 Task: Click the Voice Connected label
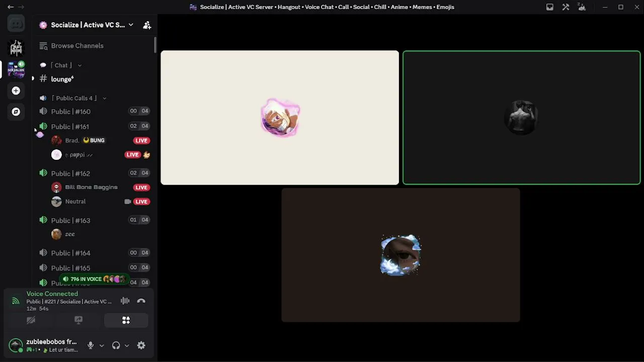tap(52, 294)
